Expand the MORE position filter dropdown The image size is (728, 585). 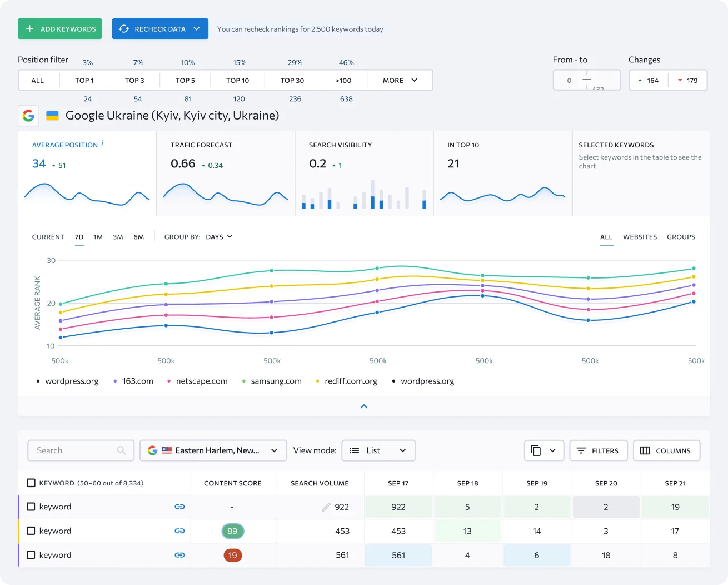(x=399, y=80)
